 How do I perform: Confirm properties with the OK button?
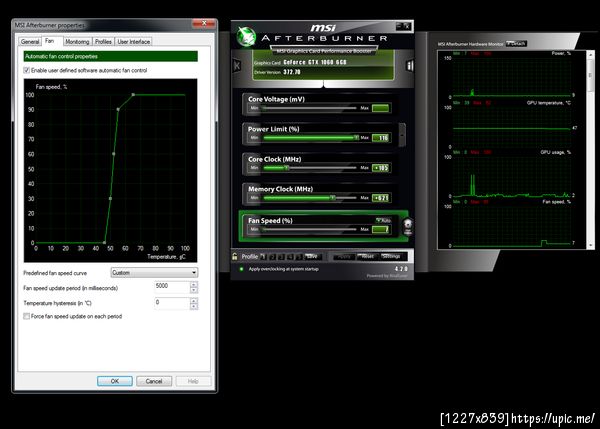[x=115, y=381]
